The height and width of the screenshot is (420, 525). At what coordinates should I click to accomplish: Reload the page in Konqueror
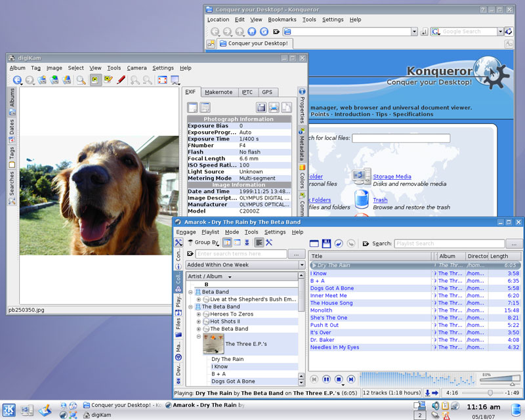coord(264,31)
